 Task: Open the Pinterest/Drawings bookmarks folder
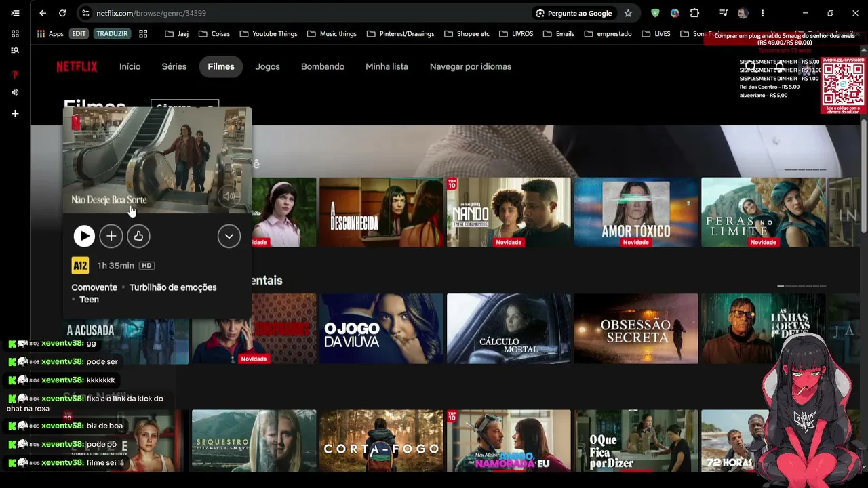tap(400, 33)
